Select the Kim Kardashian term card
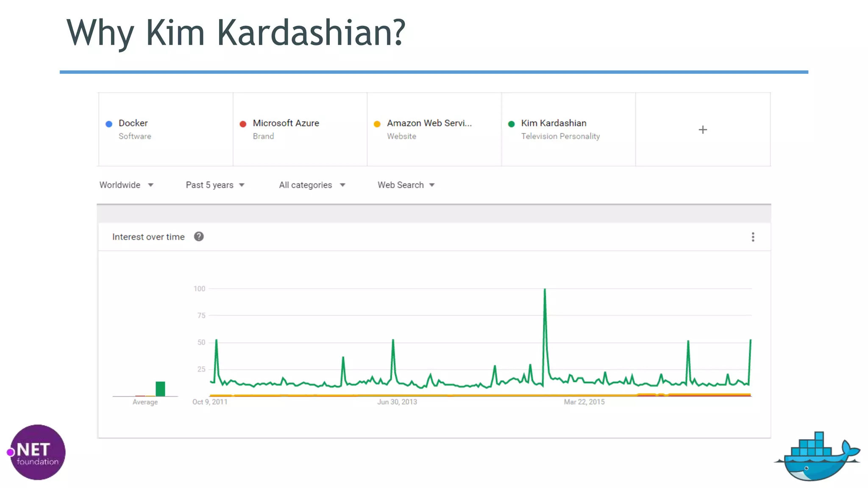The image size is (868, 488). pyautogui.click(x=568, y=129)
